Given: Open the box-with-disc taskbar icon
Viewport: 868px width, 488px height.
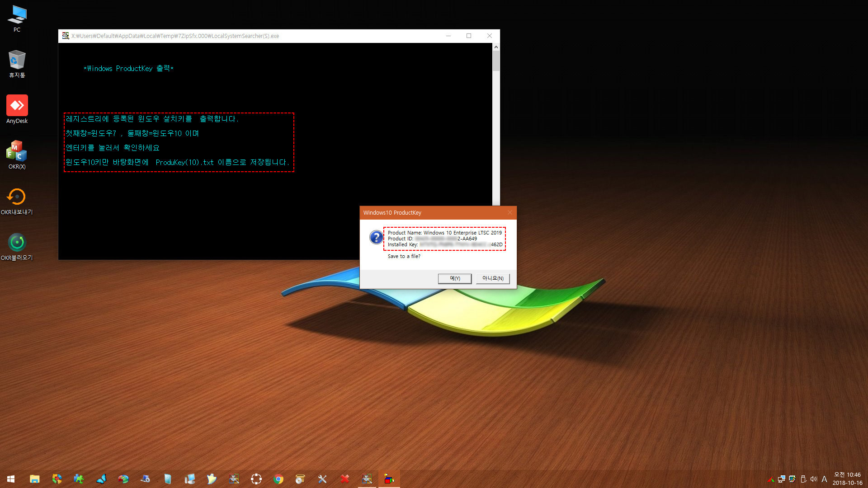Looking at the screenshot, I should coord(300,479).
